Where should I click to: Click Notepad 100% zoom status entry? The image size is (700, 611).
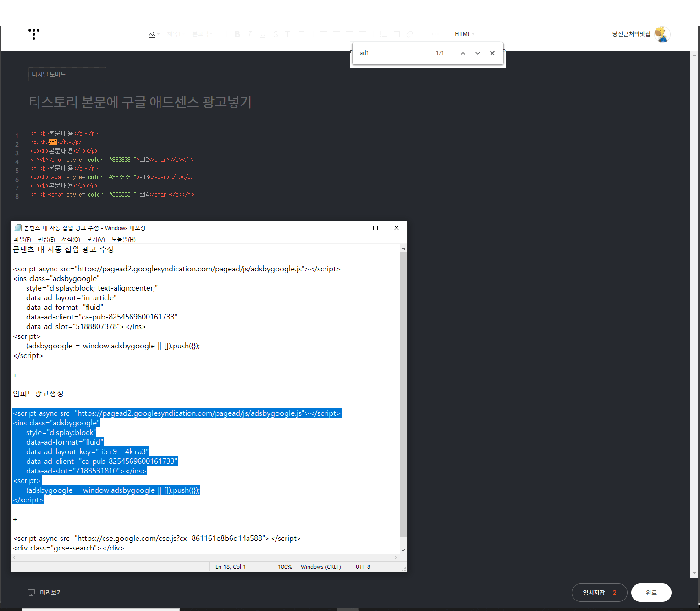[285, 567]
